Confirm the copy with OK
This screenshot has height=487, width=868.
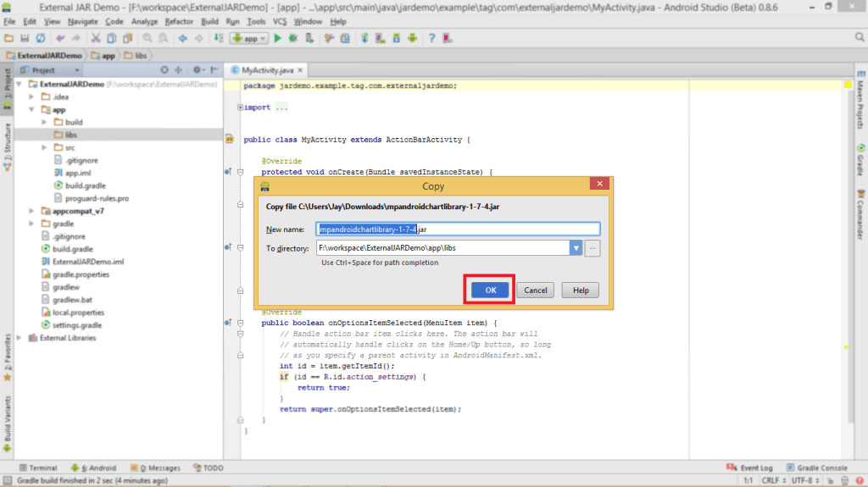[491, 290]
